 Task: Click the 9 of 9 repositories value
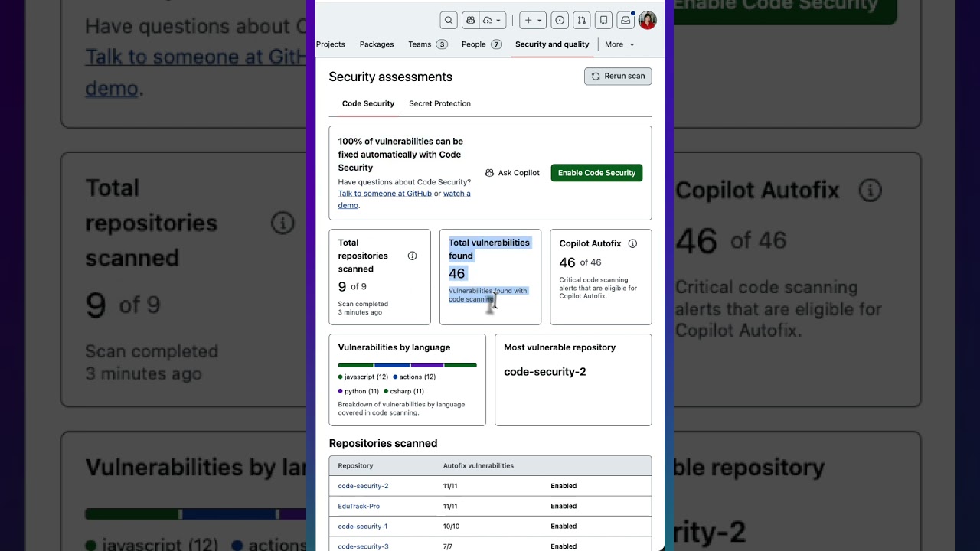click(352, 287)
